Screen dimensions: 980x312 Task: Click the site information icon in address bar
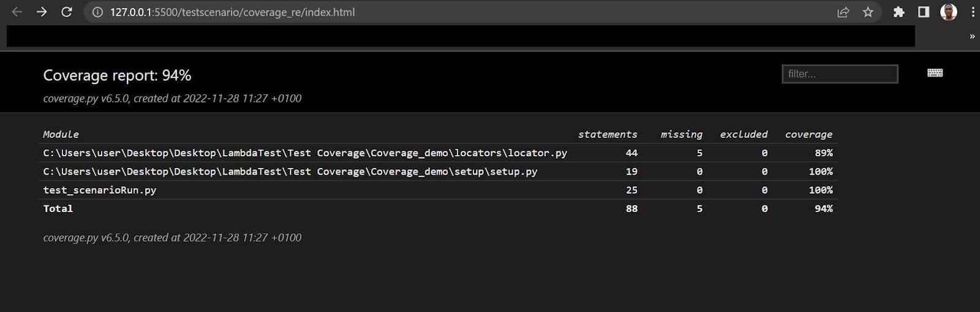(97, 12)
